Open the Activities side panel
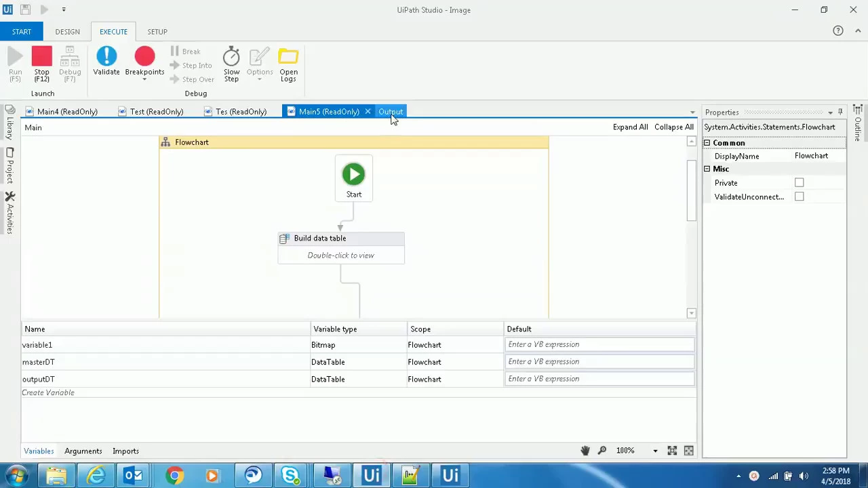Screen dimensions: 868x488 pos(9,213)
